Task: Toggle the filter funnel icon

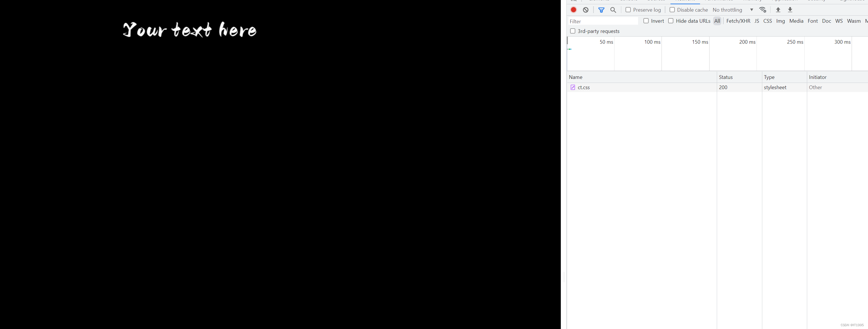Action: tap(601, 10)
